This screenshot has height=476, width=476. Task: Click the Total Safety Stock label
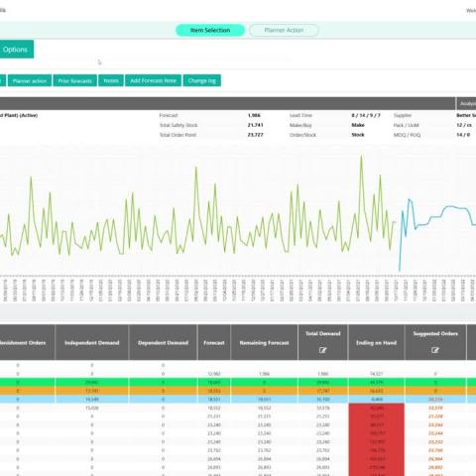[x=178, y=125]
